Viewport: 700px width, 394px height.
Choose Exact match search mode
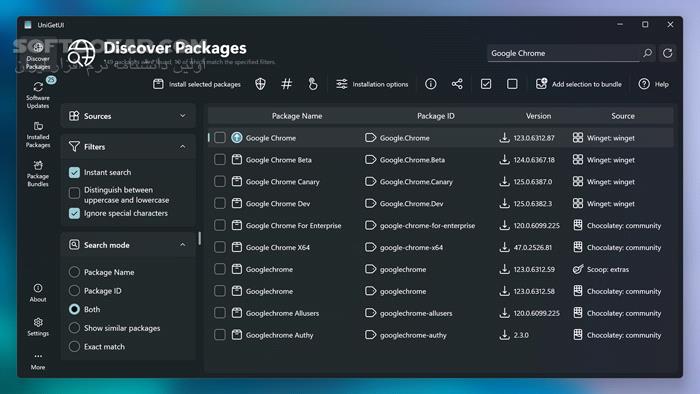click(75, 346)
